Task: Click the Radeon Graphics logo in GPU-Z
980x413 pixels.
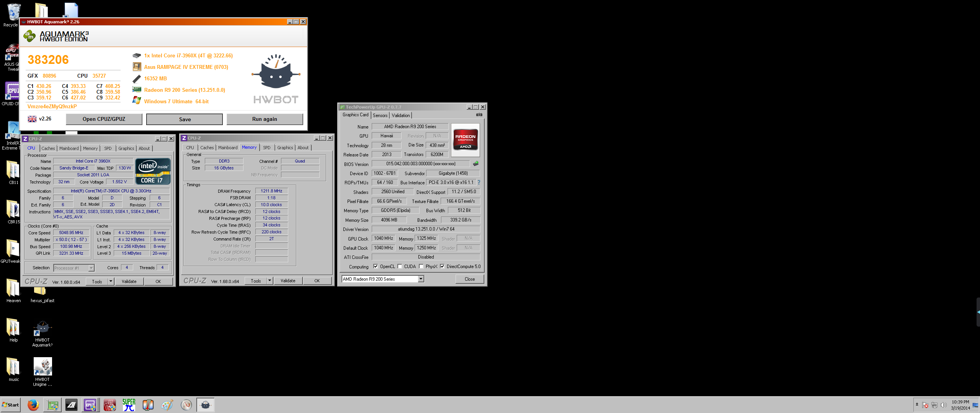Action: (465, 140)
